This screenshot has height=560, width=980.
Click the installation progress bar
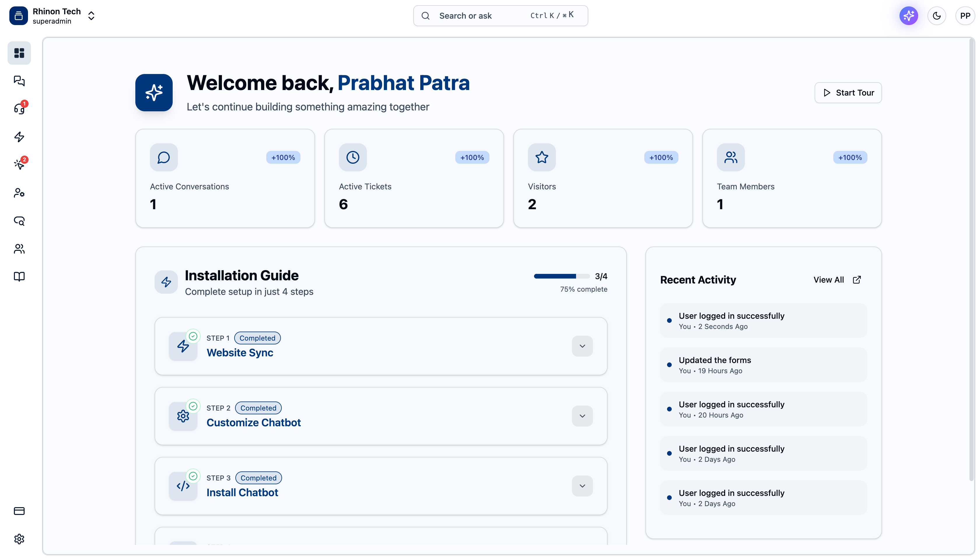(561, 276)
